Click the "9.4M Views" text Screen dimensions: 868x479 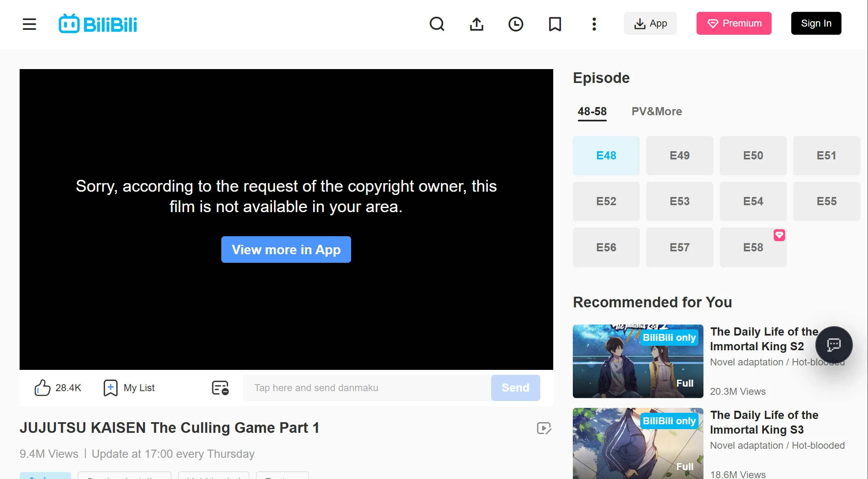(49, 454)
